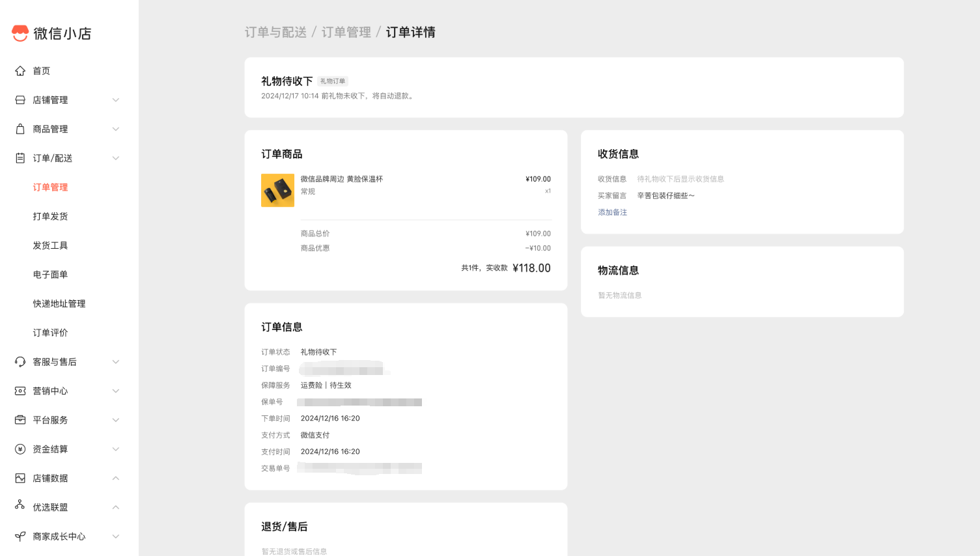Image resolution: width=980 pixels, height=556 pixels.
Task: Click the 营销中心 coupon icon
Action: (x=20, y=391)
